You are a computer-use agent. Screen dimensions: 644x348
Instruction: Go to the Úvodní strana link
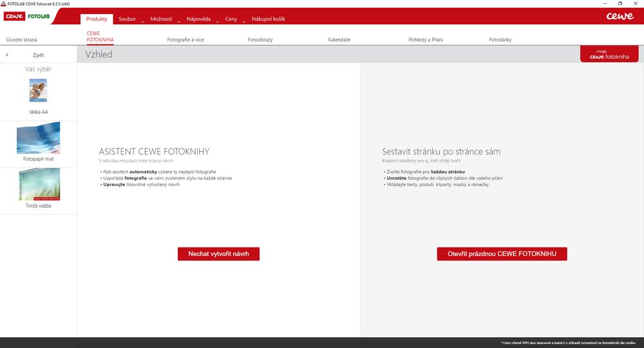(x=21, y=40)
